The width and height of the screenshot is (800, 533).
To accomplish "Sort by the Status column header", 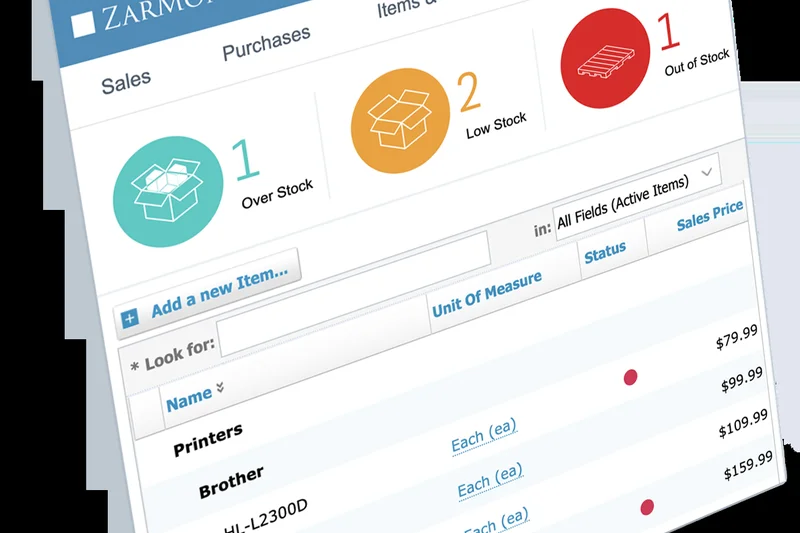I will pyautogui.click(x=604, y=252).
